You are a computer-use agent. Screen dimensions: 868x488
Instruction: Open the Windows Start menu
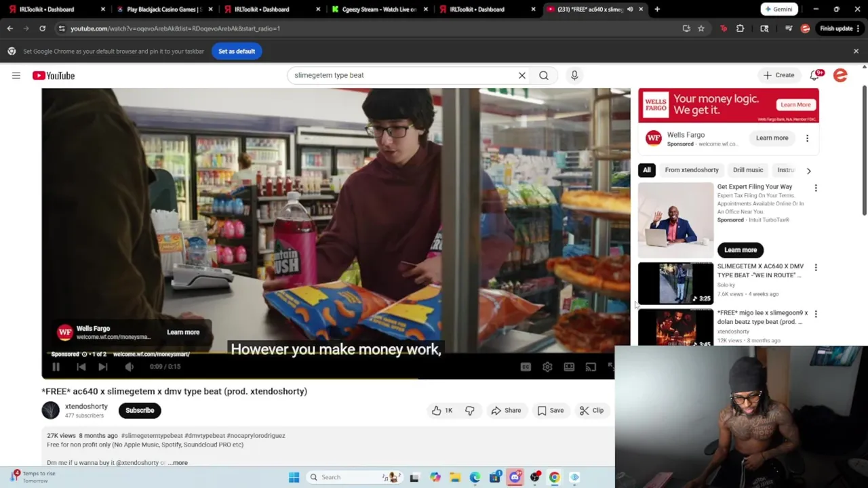(294, 477)
